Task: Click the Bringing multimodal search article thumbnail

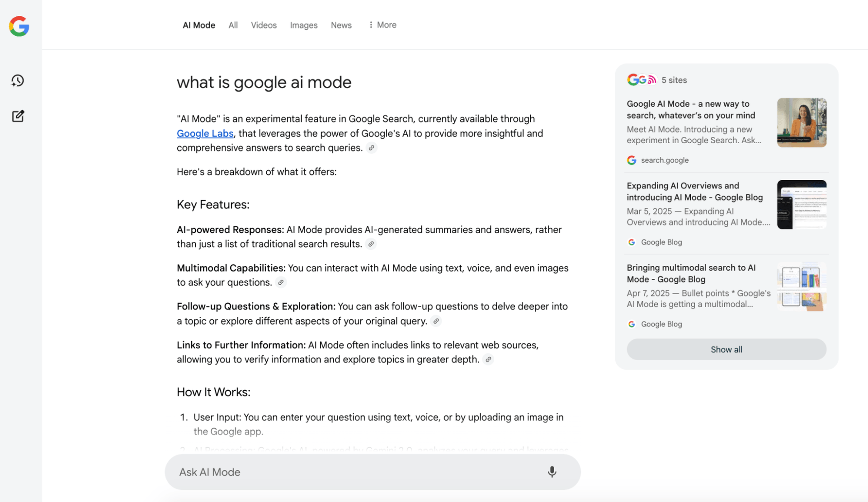Action: point(801,286)
